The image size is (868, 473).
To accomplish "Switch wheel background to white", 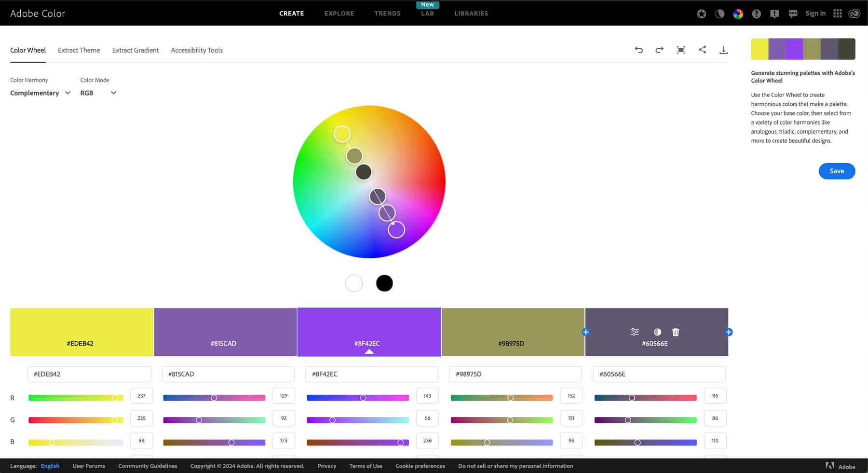I will point(353,283).
